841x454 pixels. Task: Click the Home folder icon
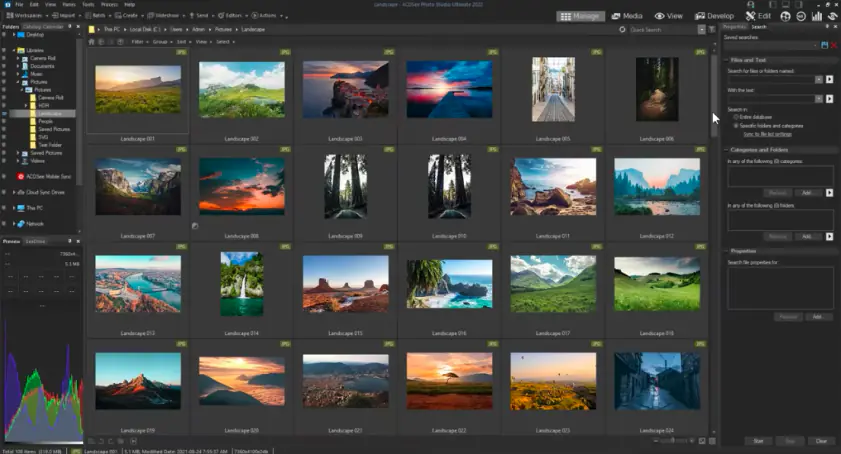92,42
